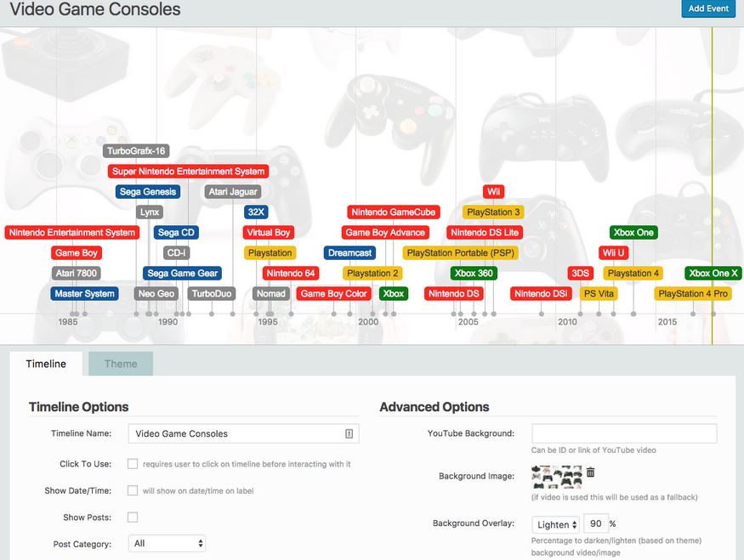744x560 pixels.
Task: Open the Xbox 360 event
Action: pos(474,273)
